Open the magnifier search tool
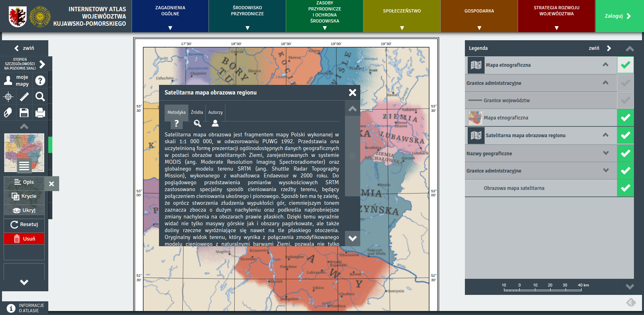This screenshot has width=644, height=315. point(40,97)
